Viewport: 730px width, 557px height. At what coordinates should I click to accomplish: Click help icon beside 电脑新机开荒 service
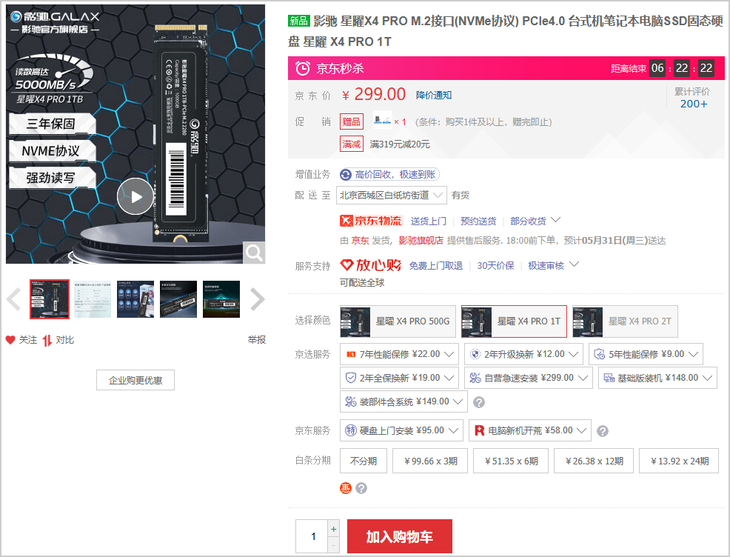tap(602, 432)
